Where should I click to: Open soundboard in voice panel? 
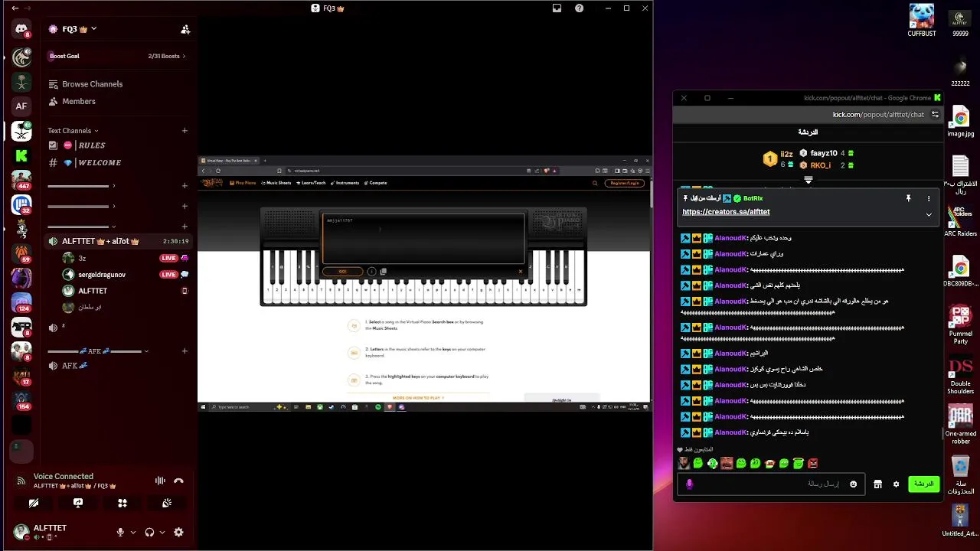167,503
